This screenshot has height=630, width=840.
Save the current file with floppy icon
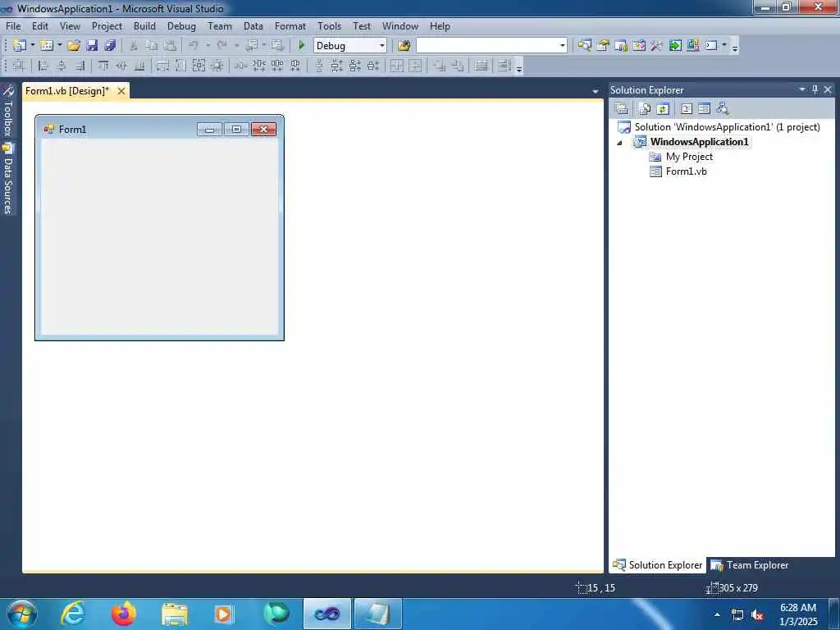(x=92, y=46)
